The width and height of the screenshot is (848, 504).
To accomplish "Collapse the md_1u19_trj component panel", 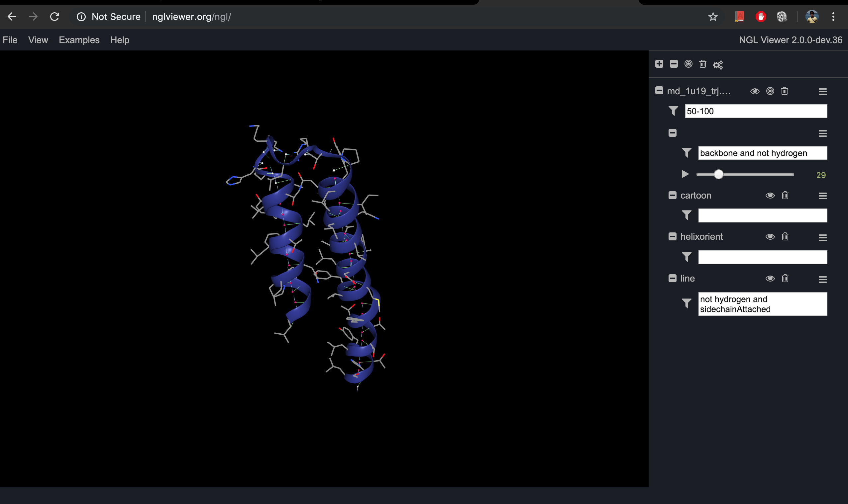I will (x=659, y=90).
